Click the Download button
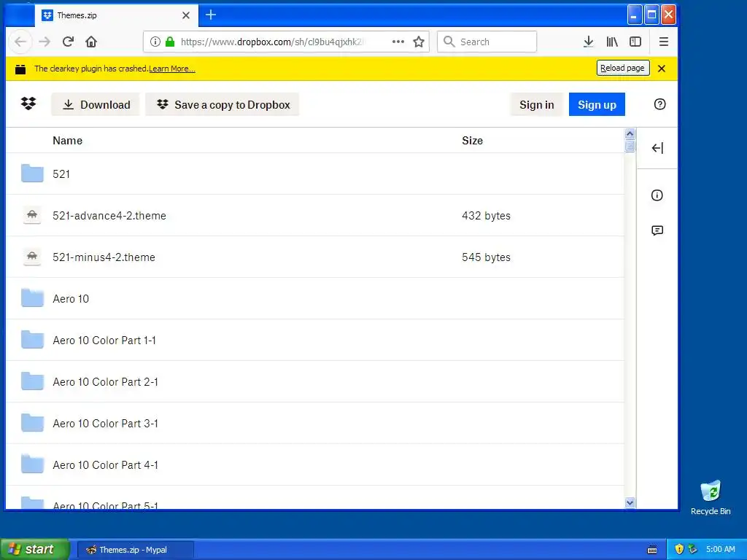This screenshot has width=747, height=560. (x=96, y=105)
